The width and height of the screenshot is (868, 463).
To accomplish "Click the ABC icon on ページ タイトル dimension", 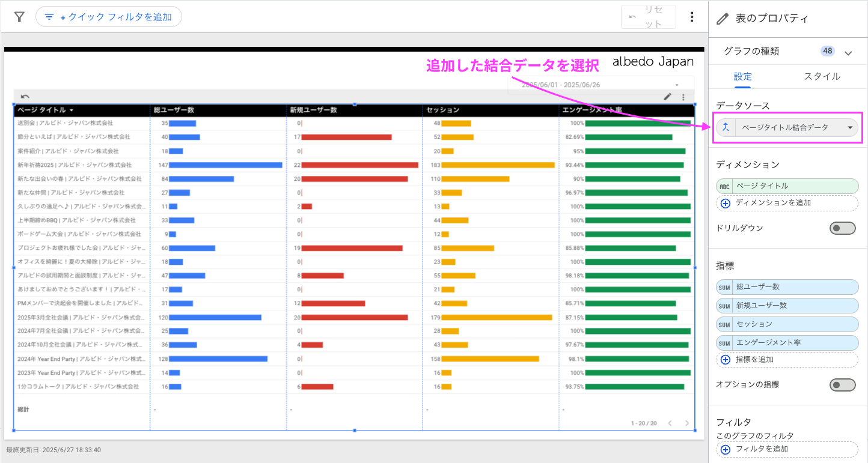I will point(725,186).
